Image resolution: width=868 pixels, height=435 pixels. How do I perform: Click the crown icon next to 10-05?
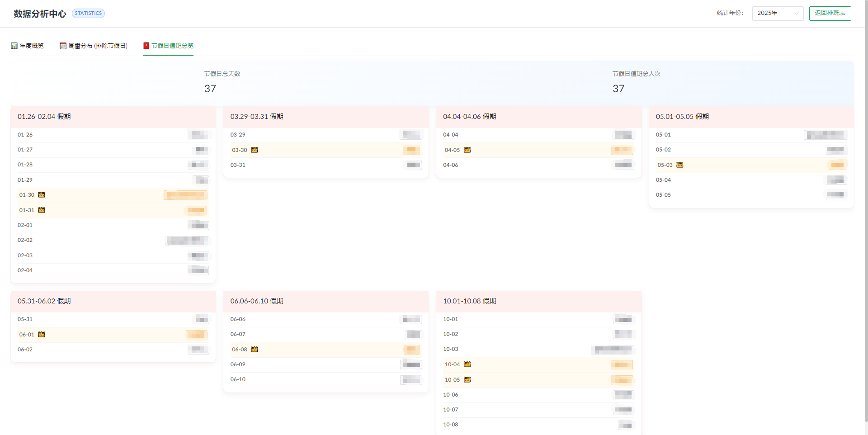coord(467,380)
